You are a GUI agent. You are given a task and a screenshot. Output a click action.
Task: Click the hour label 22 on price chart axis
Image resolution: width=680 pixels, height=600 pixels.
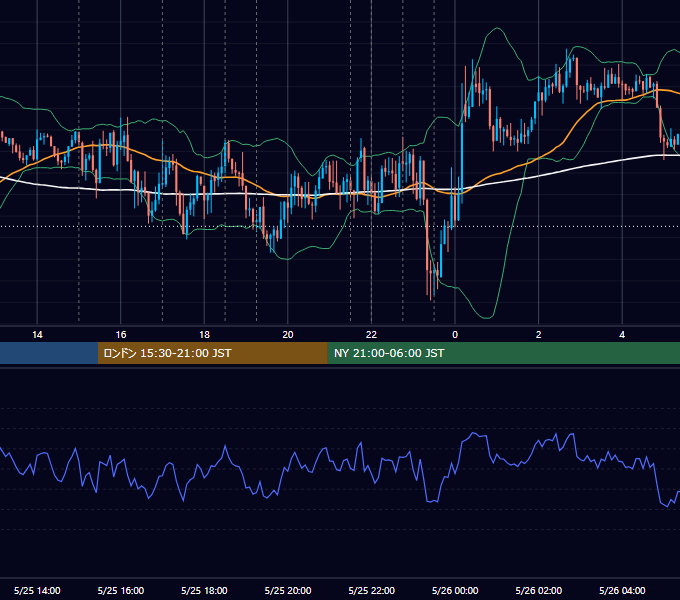pos(371,335)
